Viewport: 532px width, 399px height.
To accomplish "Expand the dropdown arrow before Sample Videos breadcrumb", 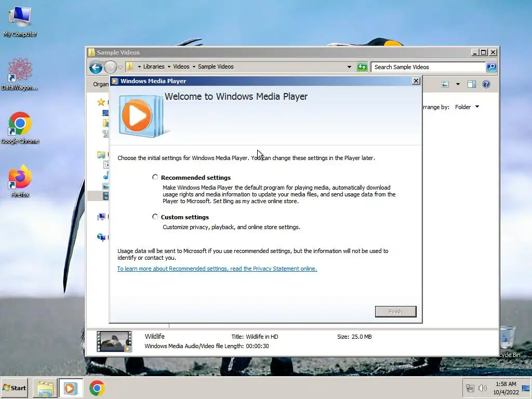I will [x=194, y=67].
